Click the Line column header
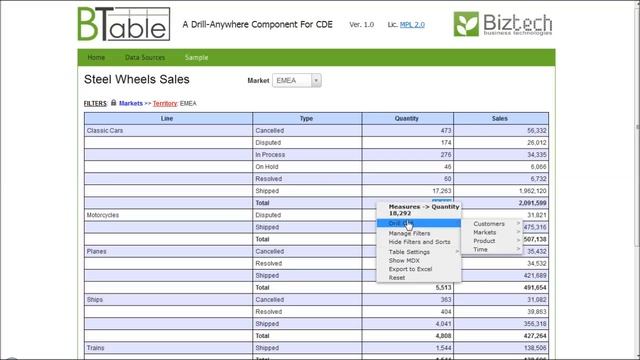Image resolution: width=640 pixels, height=360 pixels. coord(168,118)
